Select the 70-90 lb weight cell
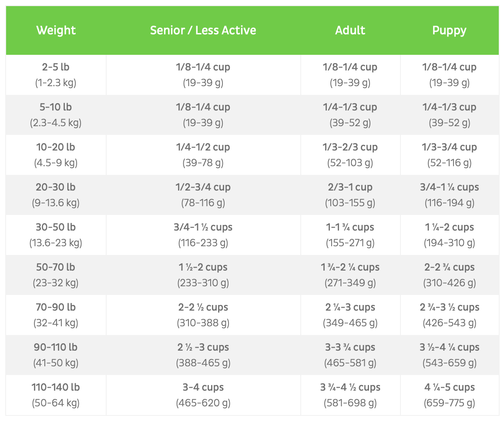The height and width of the screenshot is (422, 504). pyautogui.click(x=56, y=315)
